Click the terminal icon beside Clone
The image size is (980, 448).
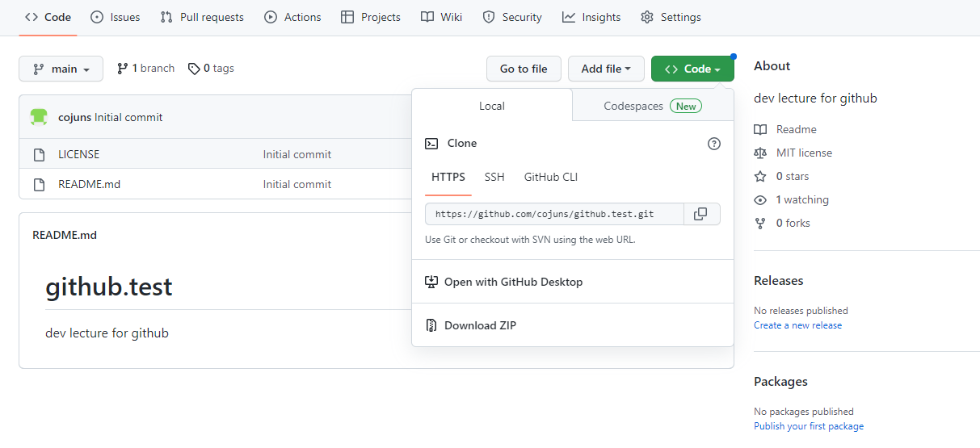point(431,144)
